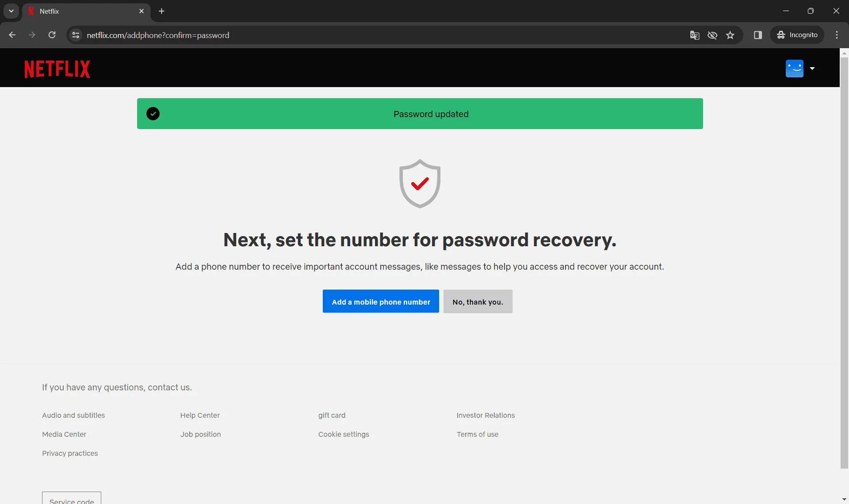Image resolution: width=849 pixels, height=504 pixels.
Task: Open a new browser tab
Action: click(x=161, y=11)
